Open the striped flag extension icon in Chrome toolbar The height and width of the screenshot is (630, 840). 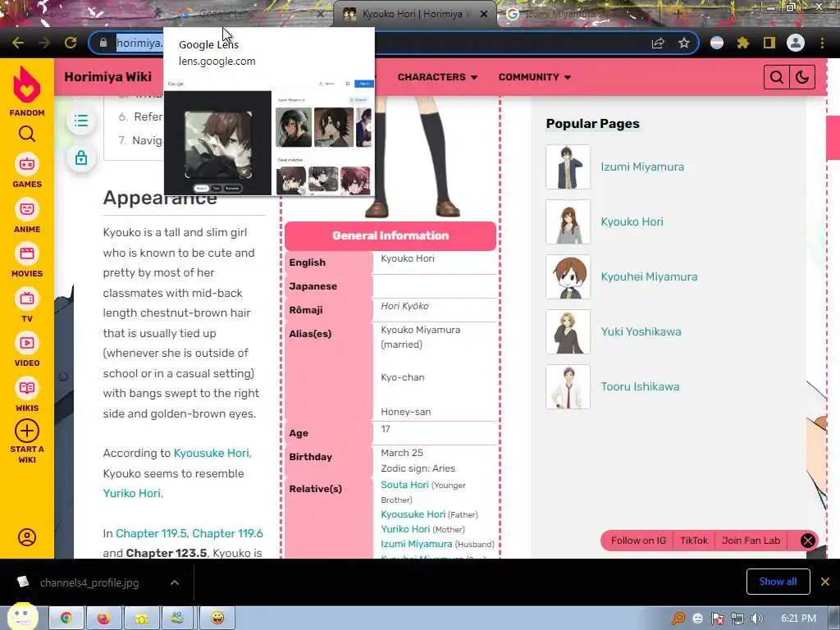click(717, 43)
